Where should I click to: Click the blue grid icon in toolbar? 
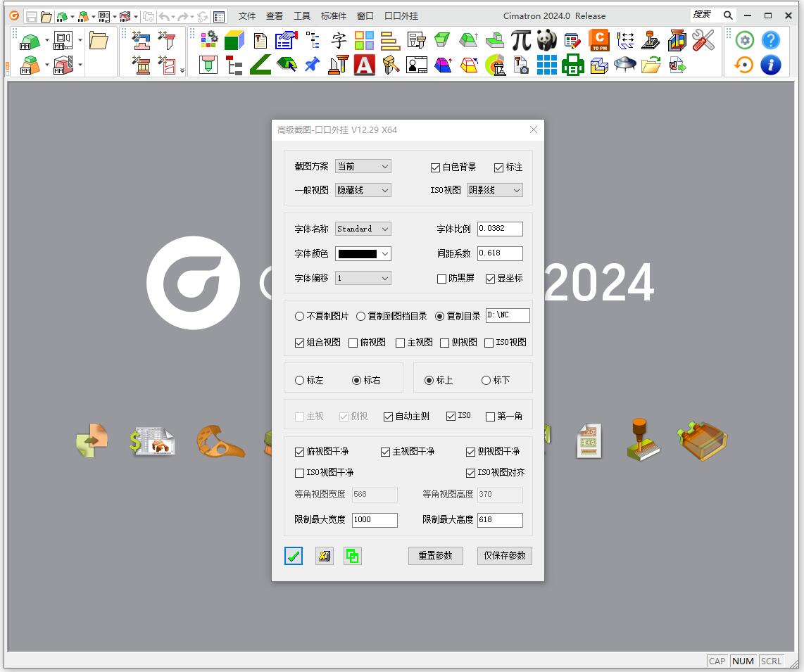[546, 65]
